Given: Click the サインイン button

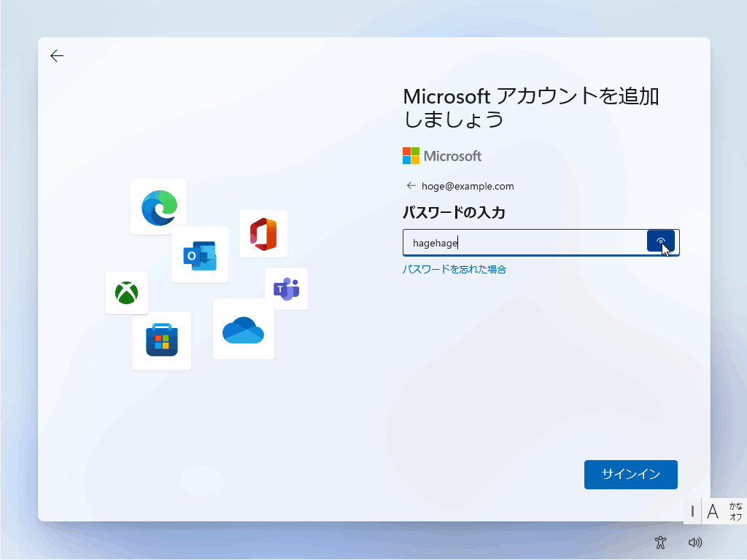Looking at the screenshot, I should (x=631, y=474).
